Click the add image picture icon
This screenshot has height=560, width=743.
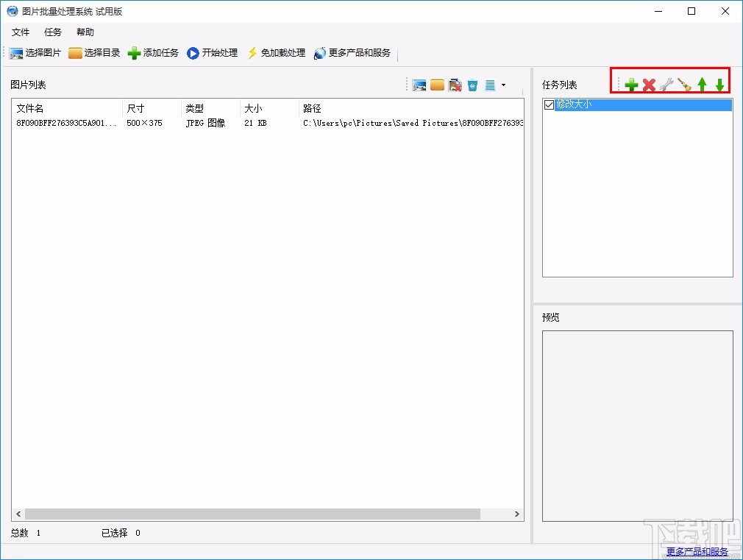point(418,84)
